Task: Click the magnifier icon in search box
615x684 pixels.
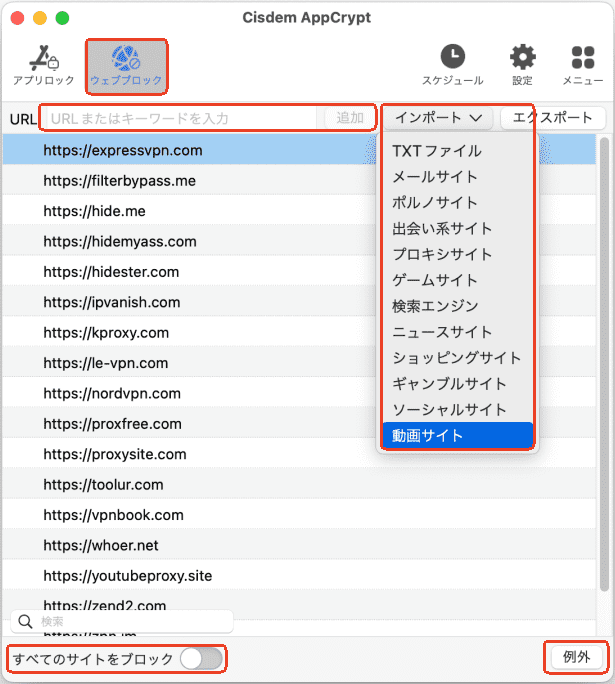Action: (26, 622)
